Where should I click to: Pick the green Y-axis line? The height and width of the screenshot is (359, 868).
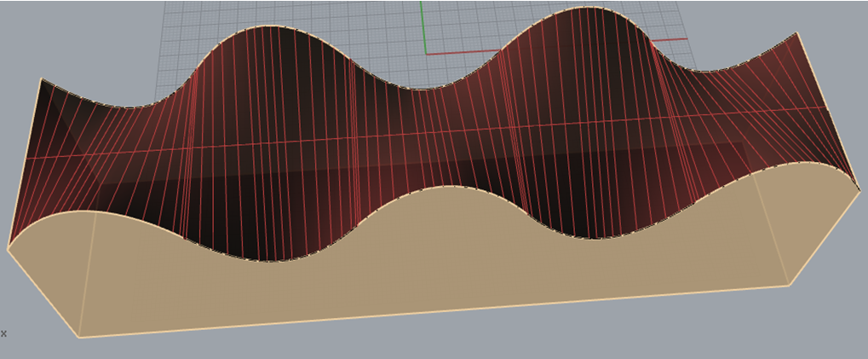422,26
